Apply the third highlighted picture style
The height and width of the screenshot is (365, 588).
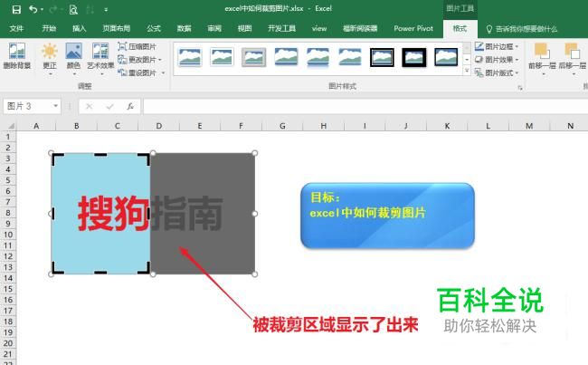pyautogui.click(x=254, y=57)
